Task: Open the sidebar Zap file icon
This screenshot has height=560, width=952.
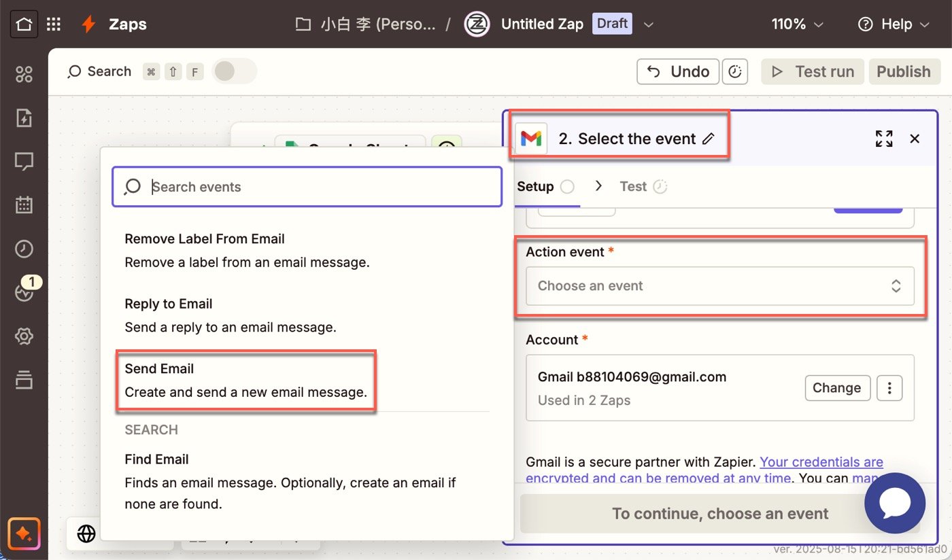Action: (x=24, y=118)
